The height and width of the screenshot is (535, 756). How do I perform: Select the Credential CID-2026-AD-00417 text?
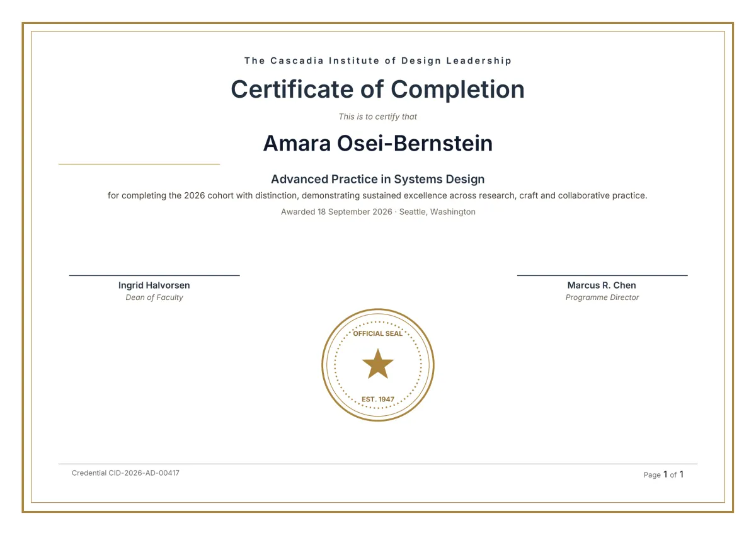[125, 473]
